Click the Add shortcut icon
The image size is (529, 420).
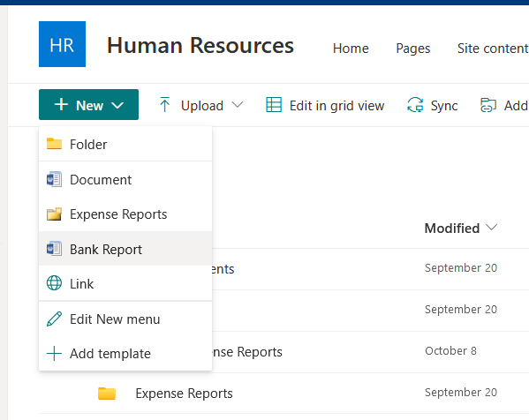[488, 105]
